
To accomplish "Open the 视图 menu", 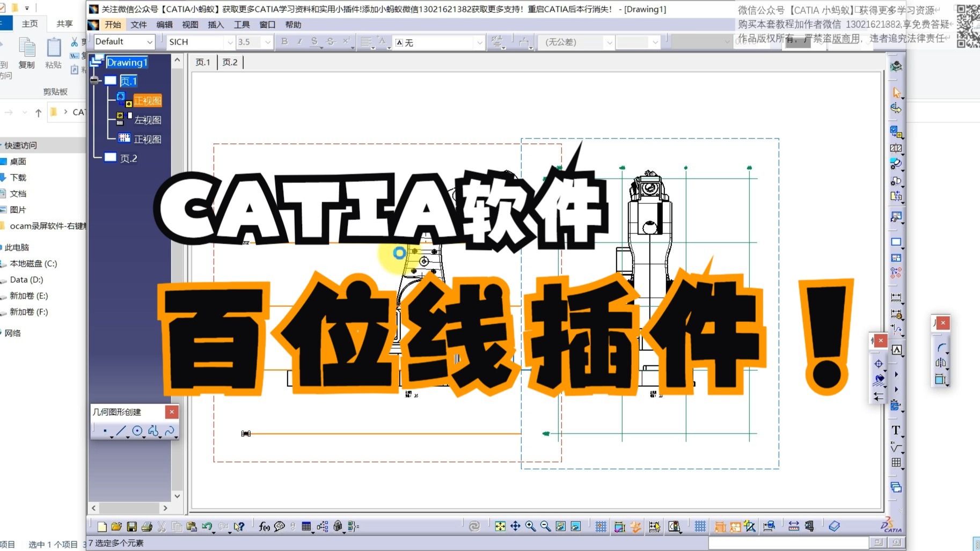I will 190,25.
